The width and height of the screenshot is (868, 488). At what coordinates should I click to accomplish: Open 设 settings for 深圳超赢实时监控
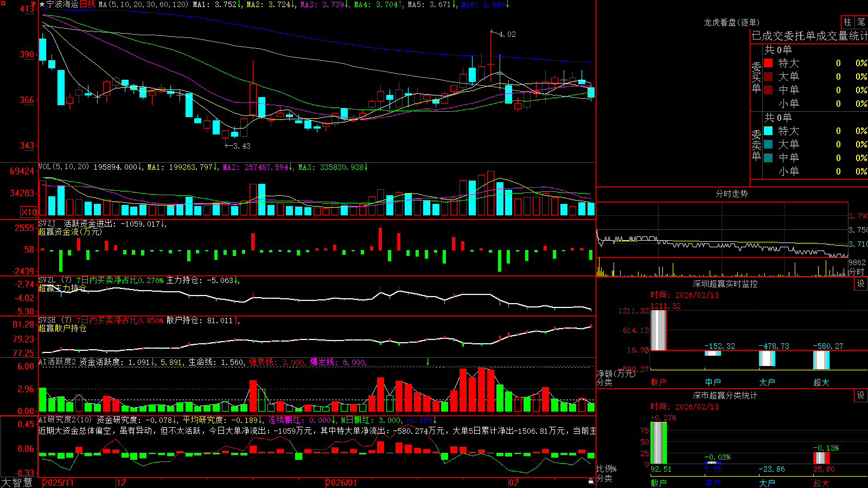[x=860, y=284]
